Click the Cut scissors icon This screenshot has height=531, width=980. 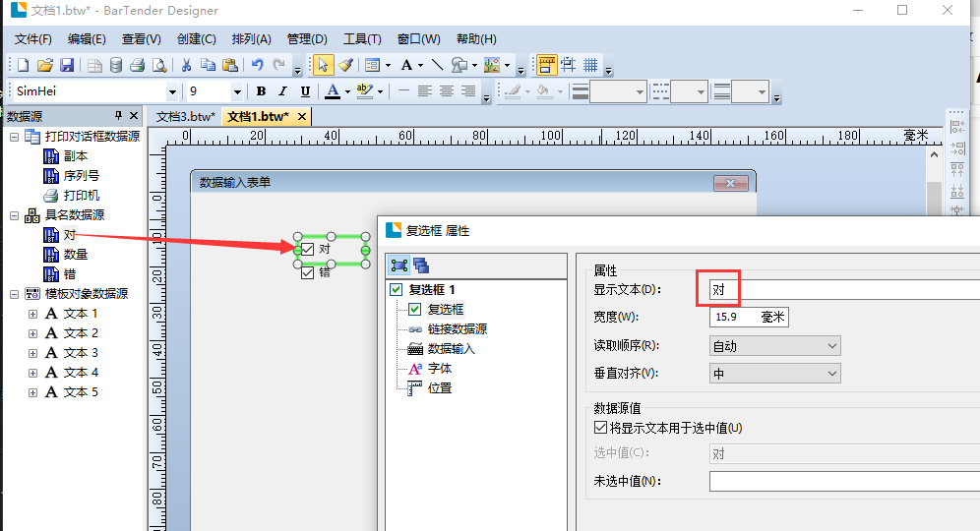[x=185, y=66]
